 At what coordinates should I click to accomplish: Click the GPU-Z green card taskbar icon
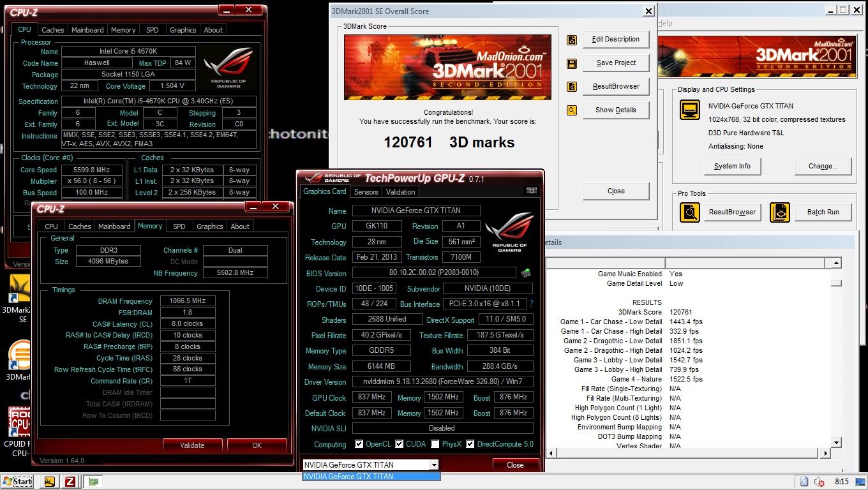[93, 482]
